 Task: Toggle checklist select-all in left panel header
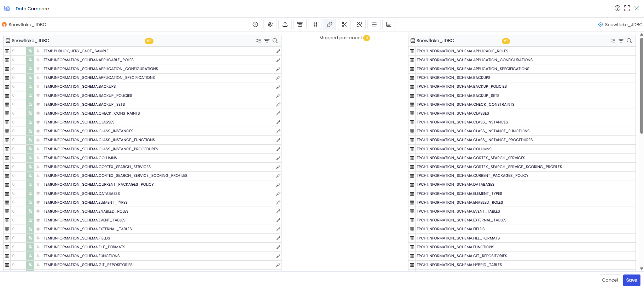pyautogui.click(x=259, y=41)
